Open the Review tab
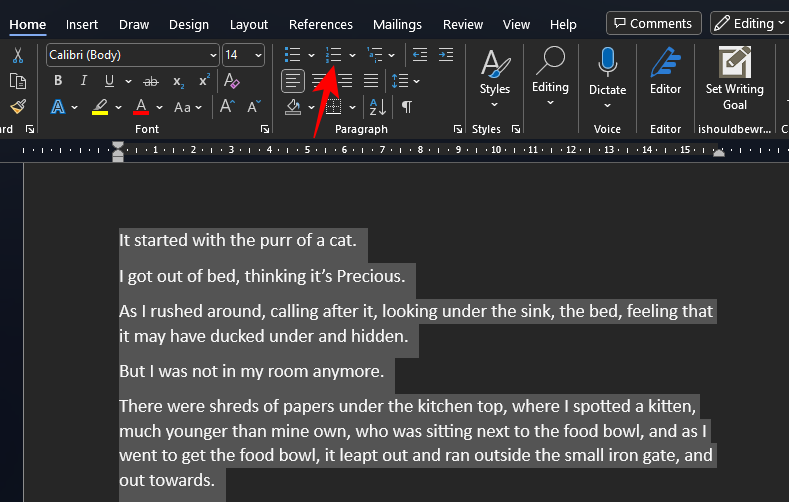 [462, 25]
